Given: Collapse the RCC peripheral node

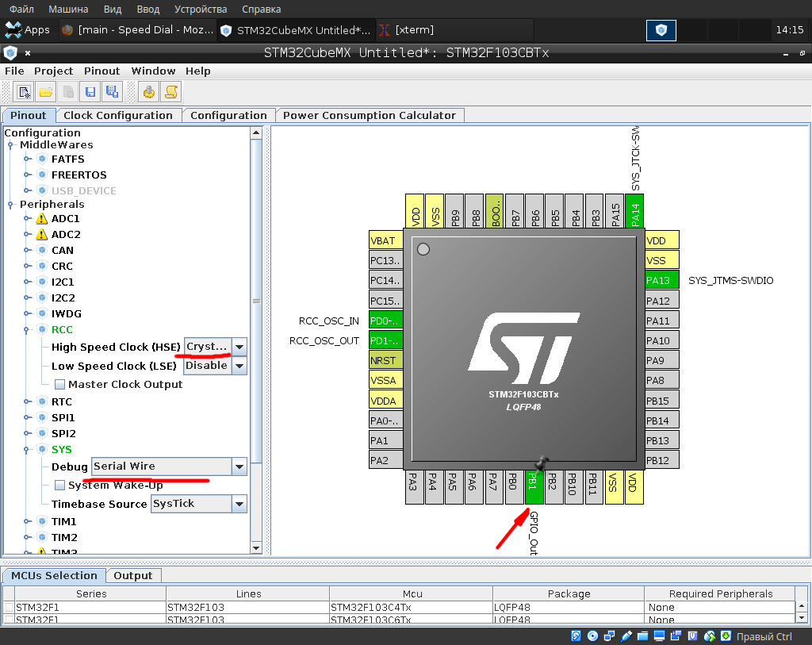Looking at the screenshot, I should (26, 329).
